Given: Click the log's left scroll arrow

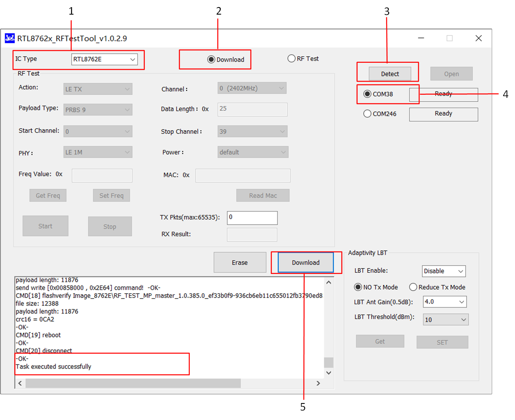Looking at the screenshot, I should point(20,383).
